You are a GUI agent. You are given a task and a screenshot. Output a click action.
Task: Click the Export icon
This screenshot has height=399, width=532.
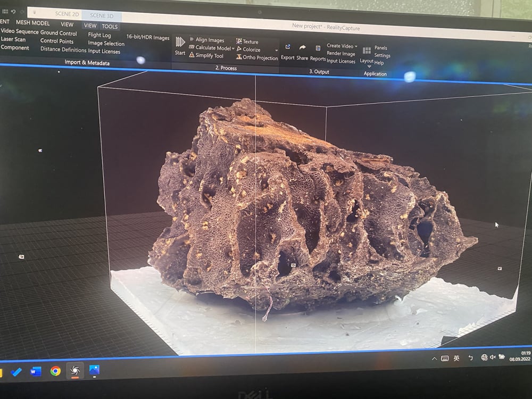(x=288, y=47)
